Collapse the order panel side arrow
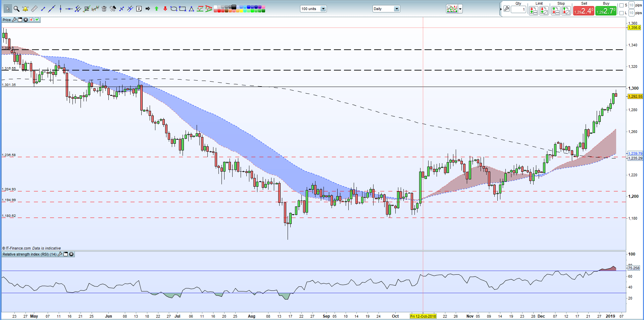Image resolution: width=644 pixels, height=320 pixels. click(501, 9)
